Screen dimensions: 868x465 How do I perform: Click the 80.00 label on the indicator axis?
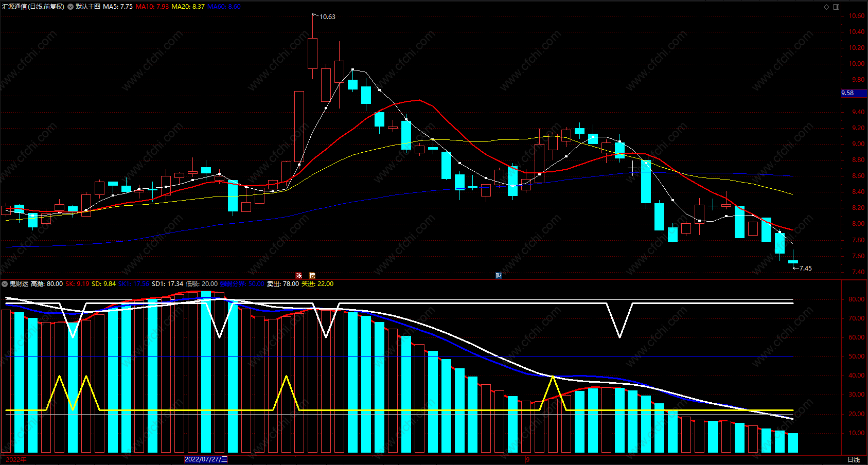coord(857,299)
